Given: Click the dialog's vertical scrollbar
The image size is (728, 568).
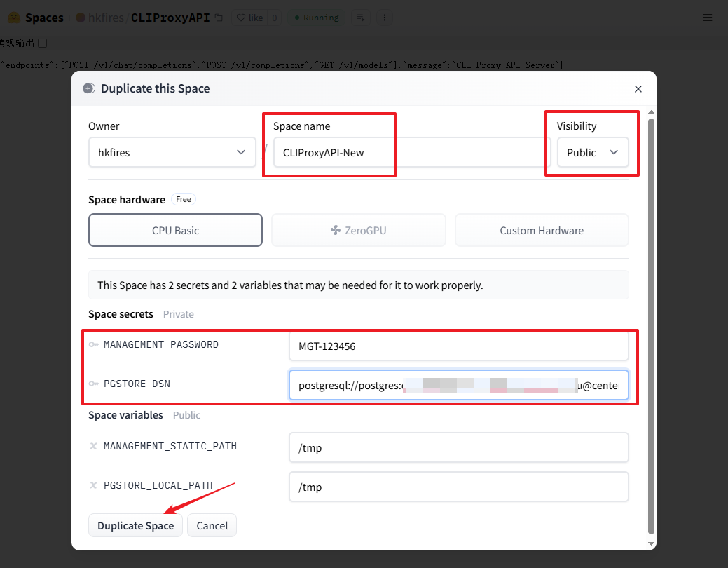Looking at the screenshot, I should pos(651,323).
